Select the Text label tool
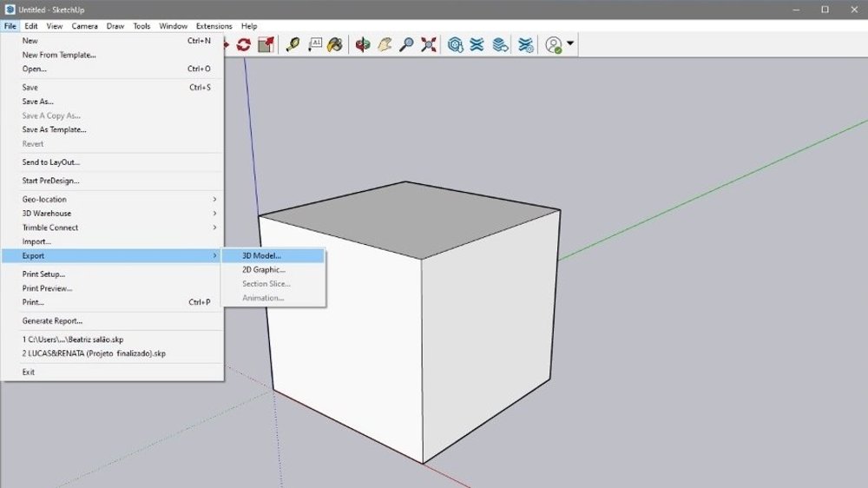The height and width of the screenshot is (488, 868). pyautogui.click(x=314, y=45)
